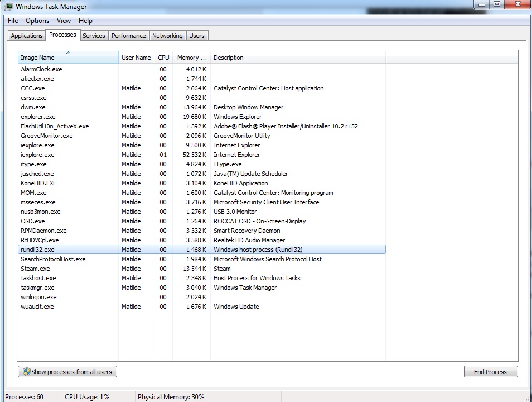
Task: Click Show processes from all users
Action: point(67,372)
